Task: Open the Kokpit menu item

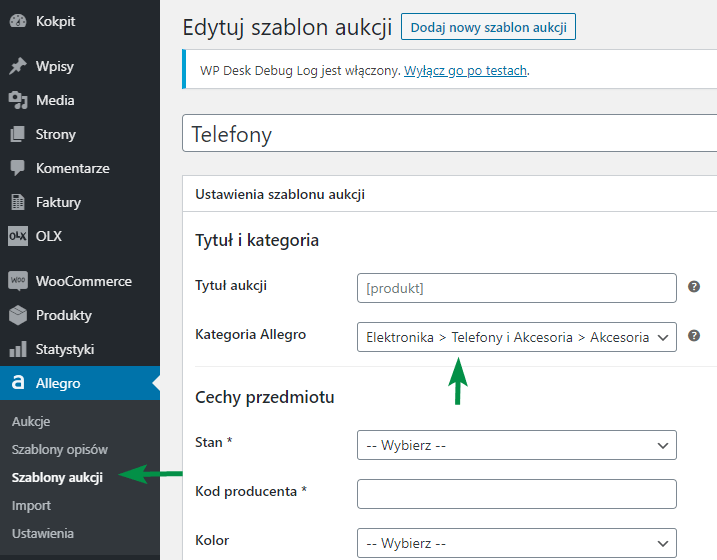Action: point(55,21)
